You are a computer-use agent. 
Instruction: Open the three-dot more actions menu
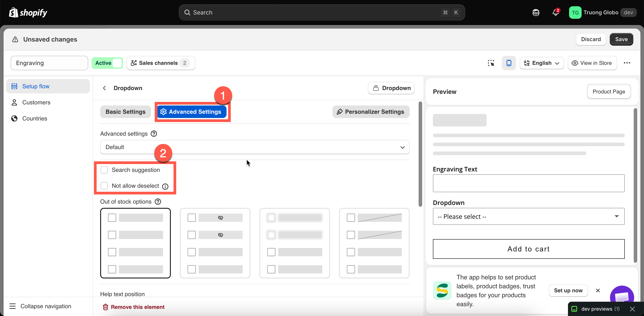tap(627, 63)
